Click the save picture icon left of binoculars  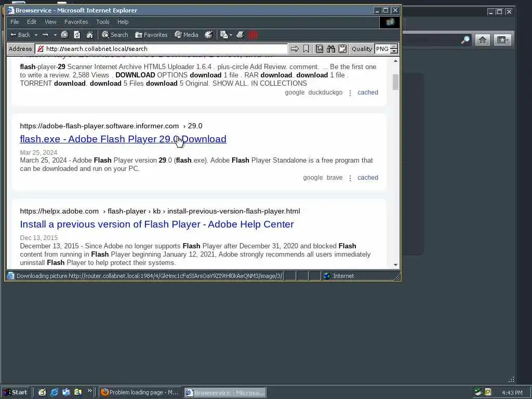[320, 49]
